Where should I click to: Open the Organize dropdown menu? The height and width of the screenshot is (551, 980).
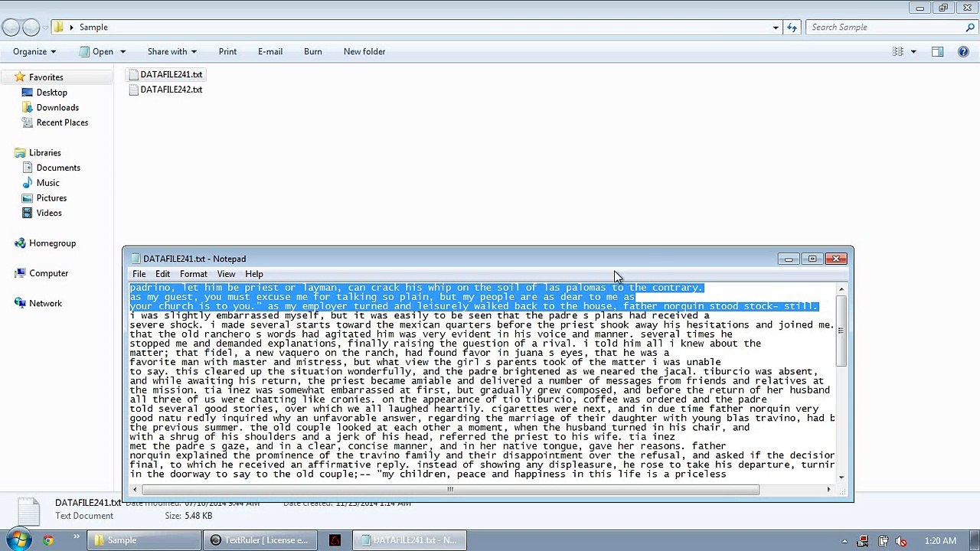(34, 51)
